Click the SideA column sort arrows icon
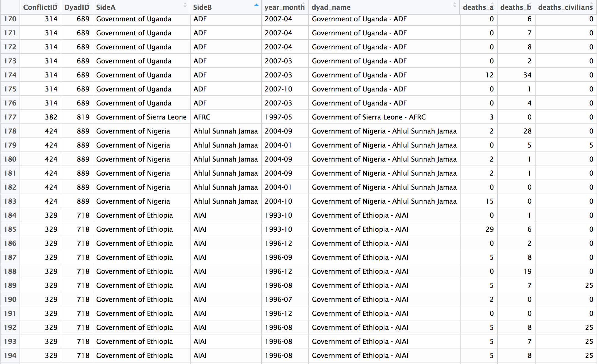This screenshot has width=599, height=364. pos(185,5)
